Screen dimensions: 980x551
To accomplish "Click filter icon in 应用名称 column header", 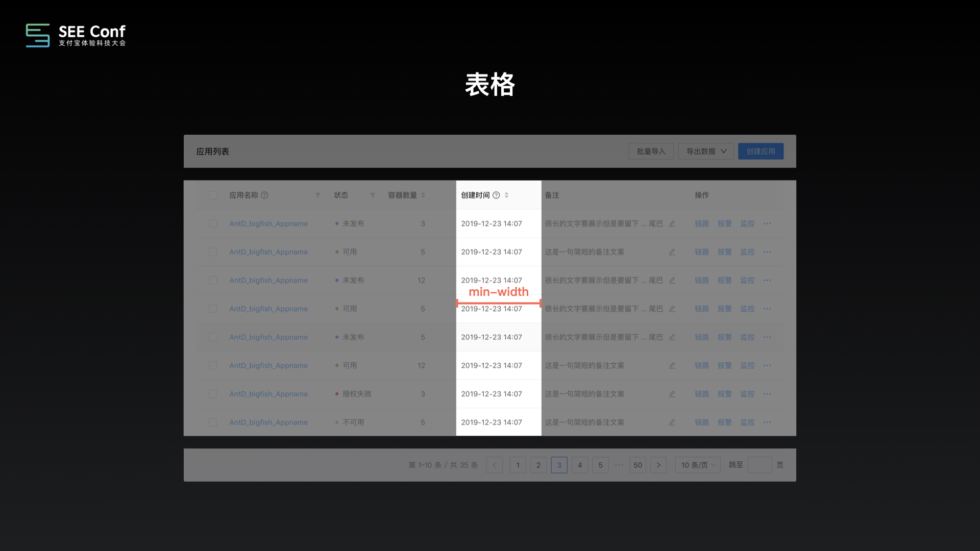I will tap(317, 195).
